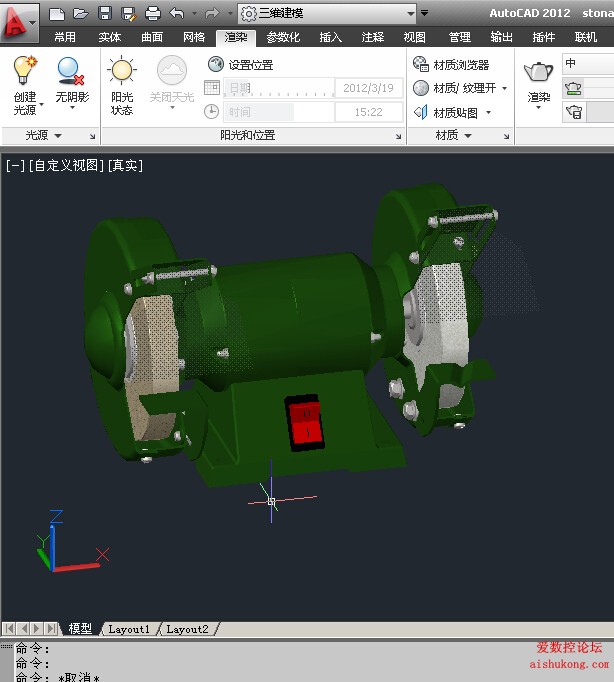Click the Print icon in quick access toolbar
Viewport: 614px width, 682px height.
point(153,13)
